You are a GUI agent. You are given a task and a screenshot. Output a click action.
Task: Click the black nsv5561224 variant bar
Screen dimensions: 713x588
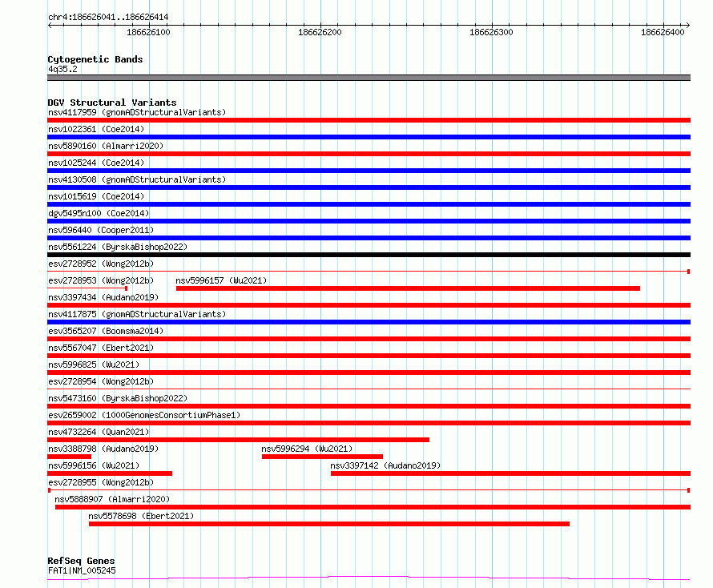tap(369, 255)
